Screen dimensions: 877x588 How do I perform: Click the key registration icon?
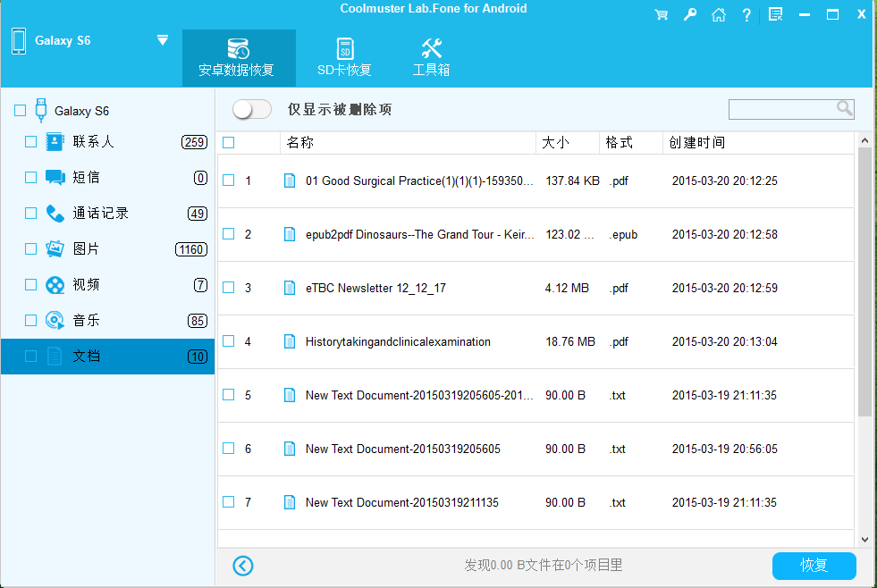coord(689,15)
